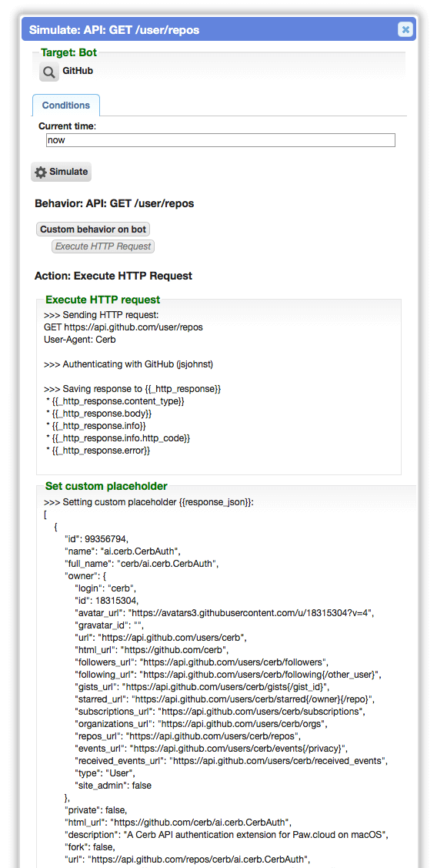The height and width of the screenshot is (868, 437).
Task: Close the Simulate dialog with X
Action: pyautogui.click(x=405, y=29)
